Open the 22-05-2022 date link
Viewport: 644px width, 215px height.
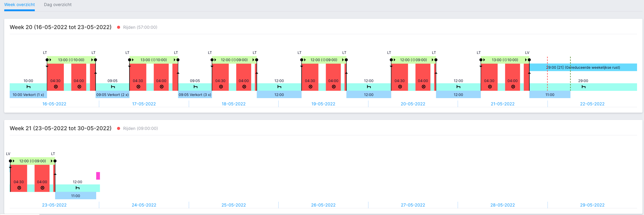click(592, 104)
